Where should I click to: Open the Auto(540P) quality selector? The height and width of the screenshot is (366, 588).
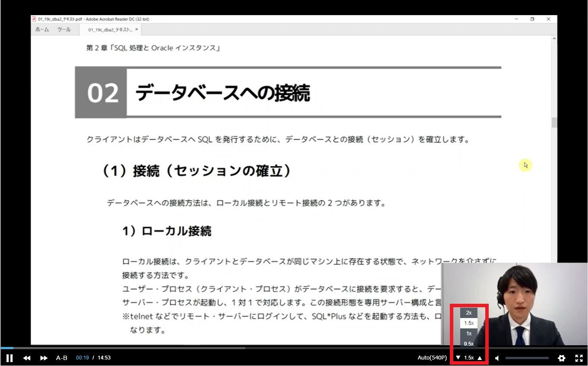[x=432, y=358]
